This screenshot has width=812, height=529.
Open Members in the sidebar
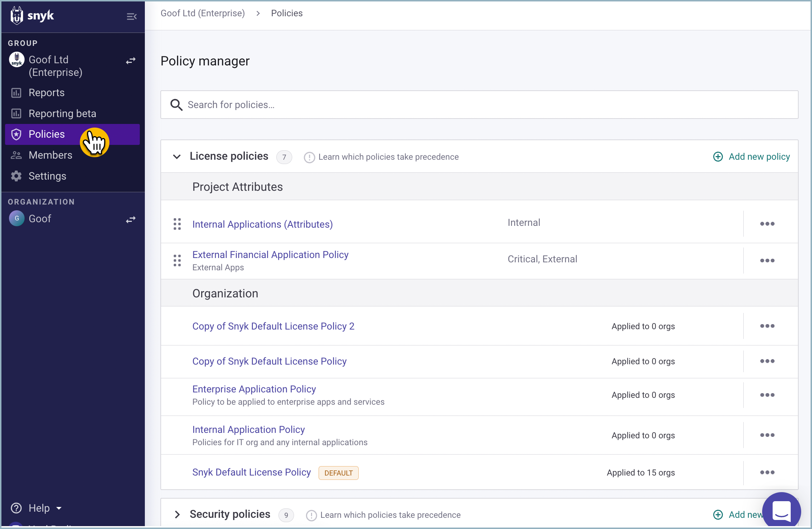pos(72,155)
